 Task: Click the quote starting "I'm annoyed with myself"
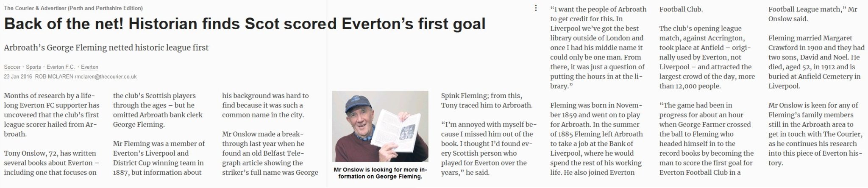pyautogui.click(x=489, y=149)
